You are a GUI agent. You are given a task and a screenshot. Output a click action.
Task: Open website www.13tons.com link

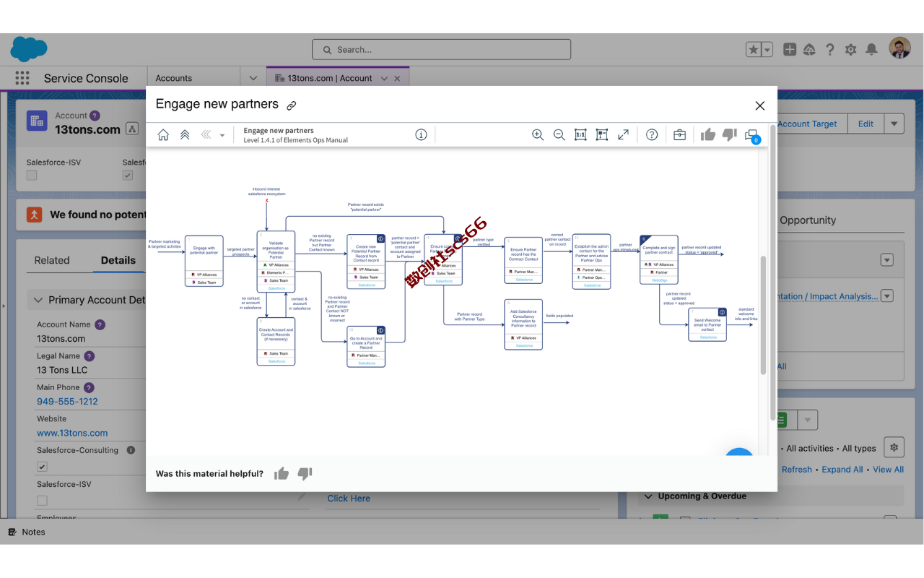click(x=72, y=433)
